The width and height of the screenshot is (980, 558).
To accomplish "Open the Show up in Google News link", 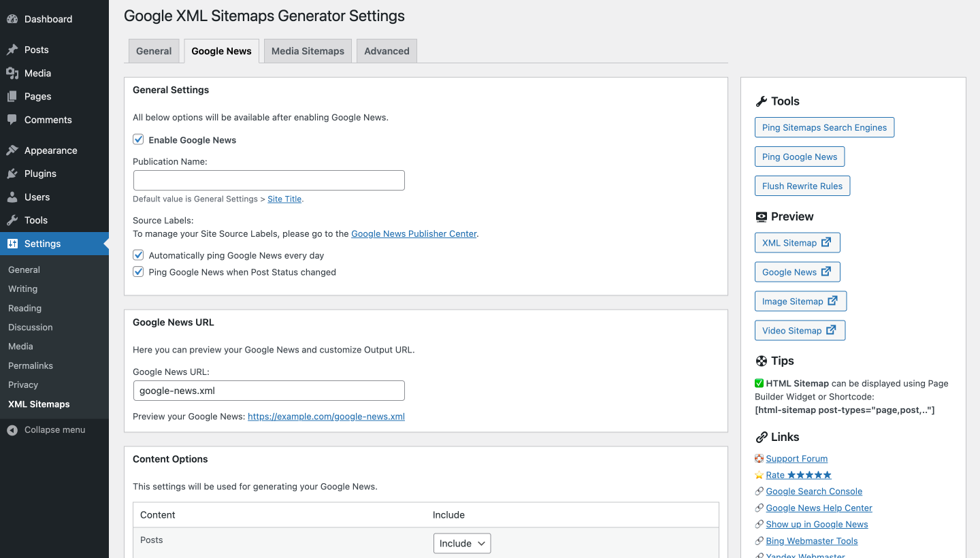I will click(x=817, y=524).
